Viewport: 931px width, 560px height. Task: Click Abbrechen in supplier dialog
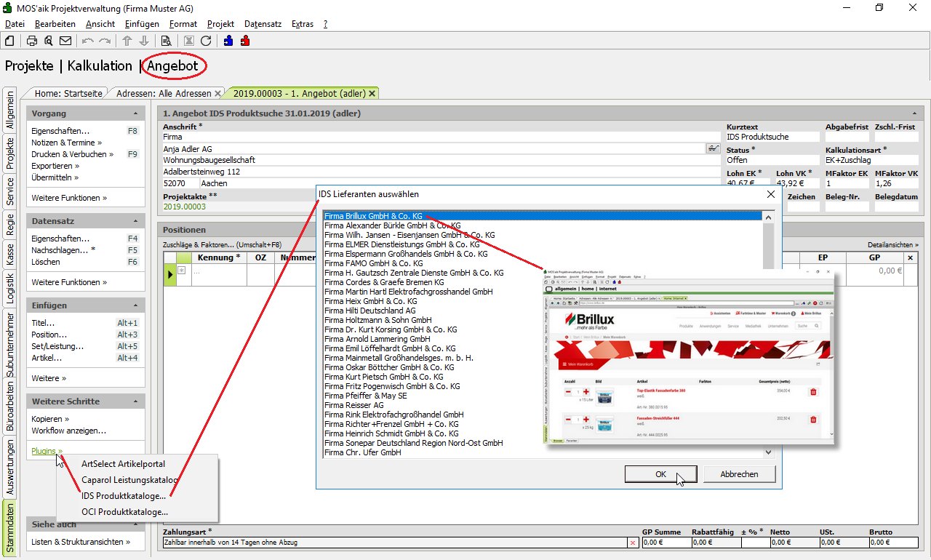click(739, 474)
